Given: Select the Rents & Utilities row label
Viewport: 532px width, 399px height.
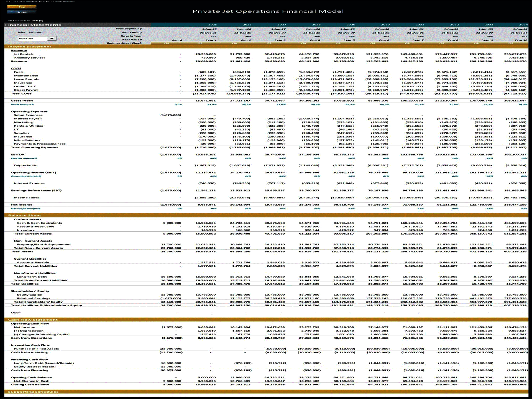Looking at the screenshot, I should pyautogui.click(x=29, y=126).
